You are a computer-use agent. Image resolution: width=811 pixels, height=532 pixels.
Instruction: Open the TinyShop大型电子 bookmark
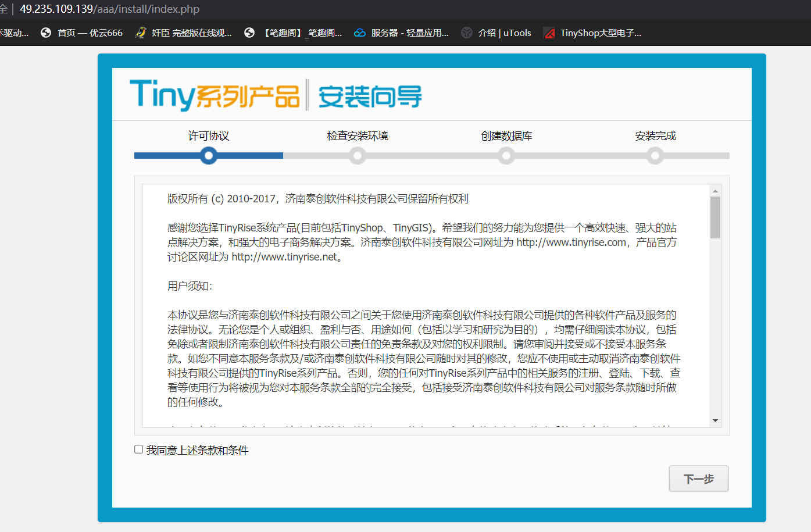point(592,33)
